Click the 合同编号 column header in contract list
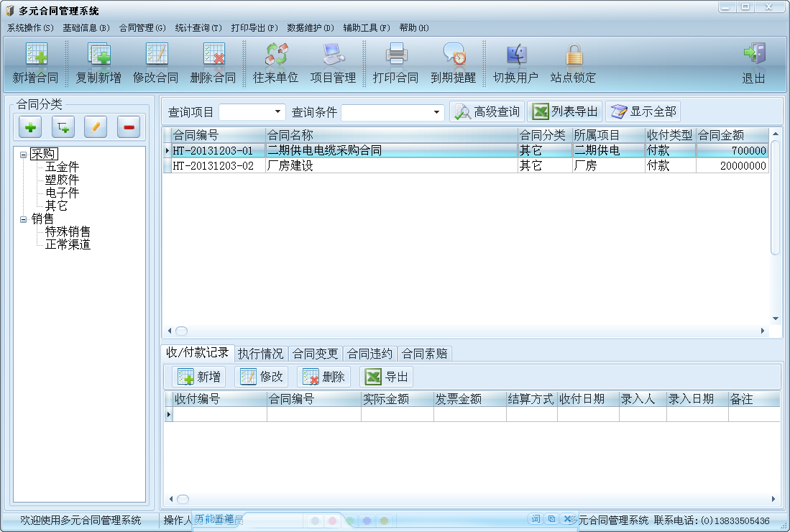This screenshot has height=532, width=790. click(x=218, y=135)
